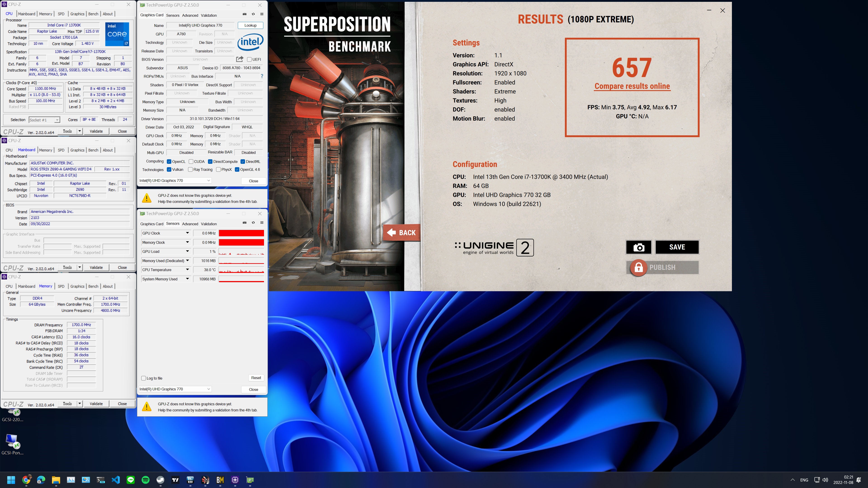Viewport: 868px width, 488px height.
Task: Click Validate in the top CPU-Z window
Action: tap(96, 131)
